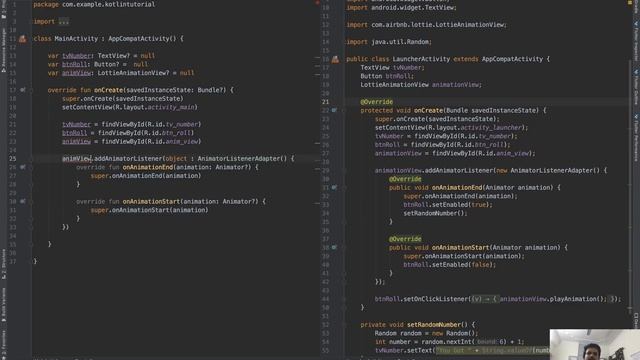This screenshot has height=360, width=640.
Task: Click override gutter icon beside Java onAnimationEnd
Action: click(x=334, y=187)
